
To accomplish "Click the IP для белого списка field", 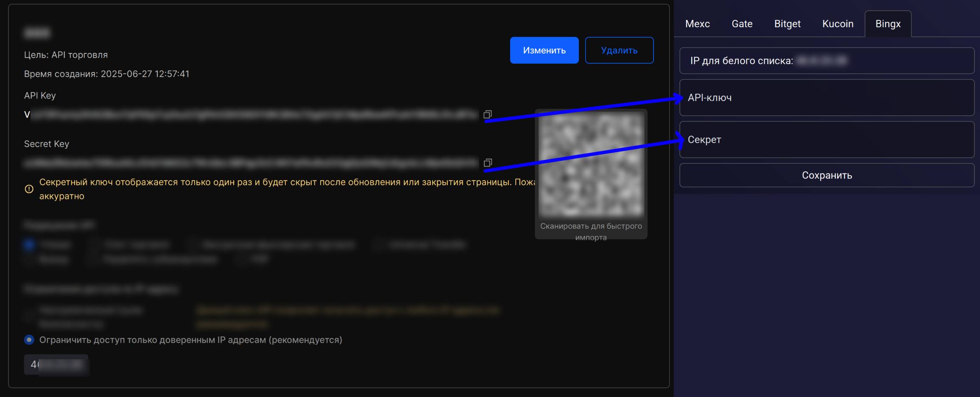I will pos(827,61).
